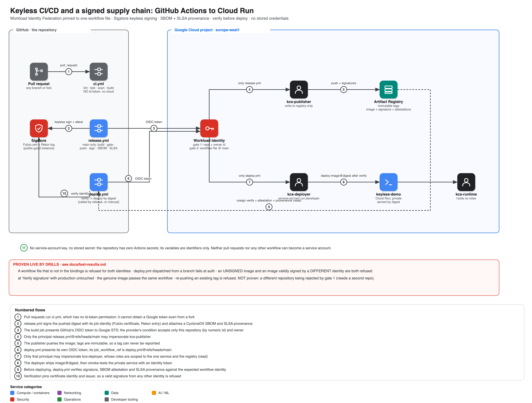The height and width of the screenshot is (403, 532).
Task: Click the 'Cloud Run, private' caption
Action: (388, 198)
